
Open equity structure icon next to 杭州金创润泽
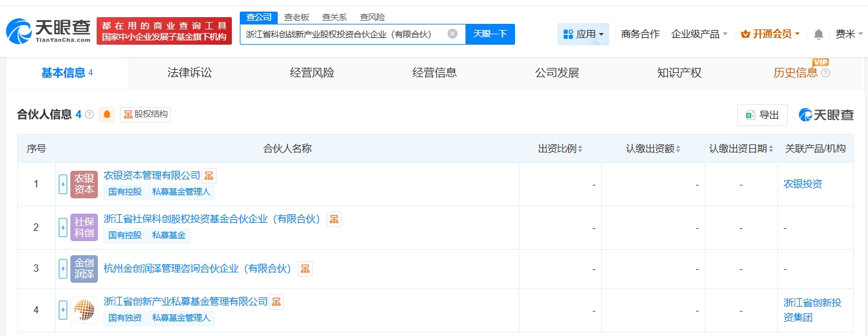(305, 269)
